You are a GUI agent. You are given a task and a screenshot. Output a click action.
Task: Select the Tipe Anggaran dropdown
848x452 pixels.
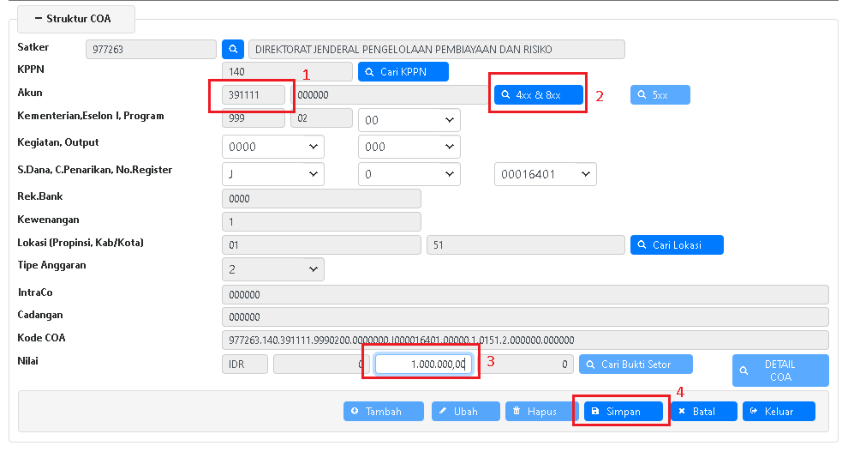click(x=273, y=269)
